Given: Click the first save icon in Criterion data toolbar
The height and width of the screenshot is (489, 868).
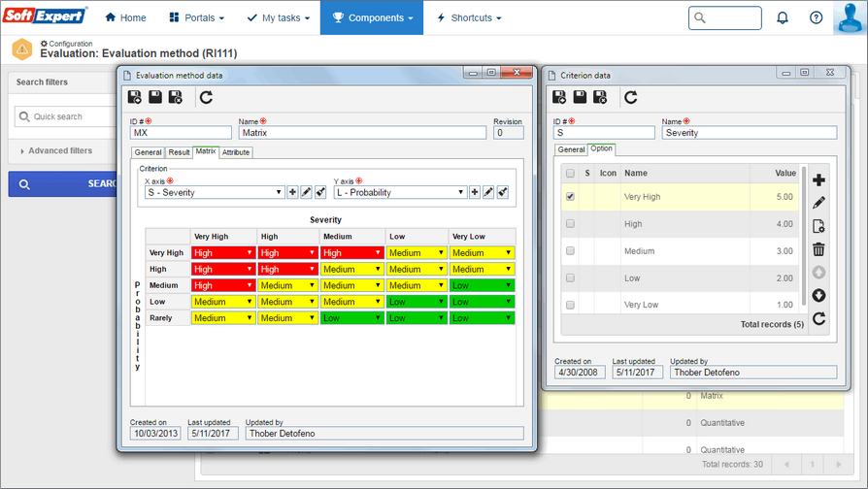Looking at the screenshot, I should (559, 97).
